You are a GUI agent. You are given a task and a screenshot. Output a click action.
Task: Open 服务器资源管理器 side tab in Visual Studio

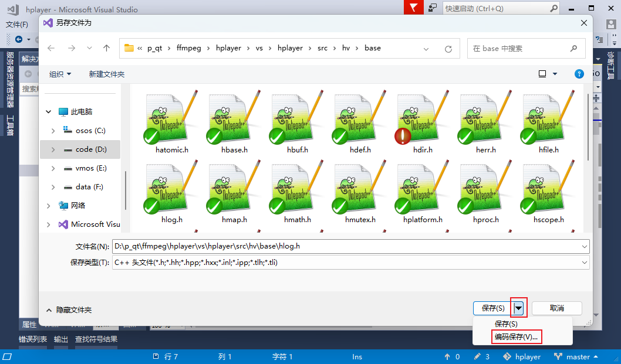pyautogui.click(x=10, y=80)
